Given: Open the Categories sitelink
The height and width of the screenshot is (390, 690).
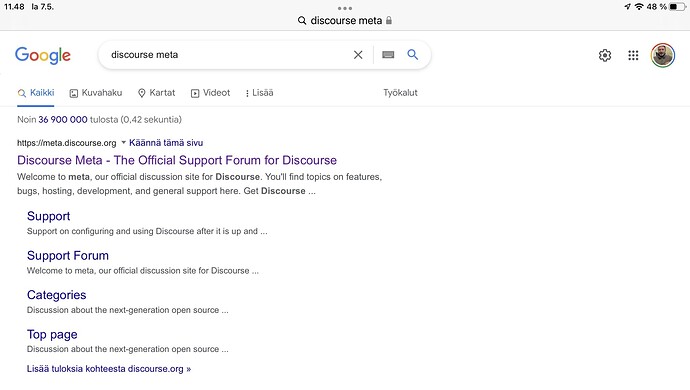Looking at the screenshot, I should (x=56, y=295).
